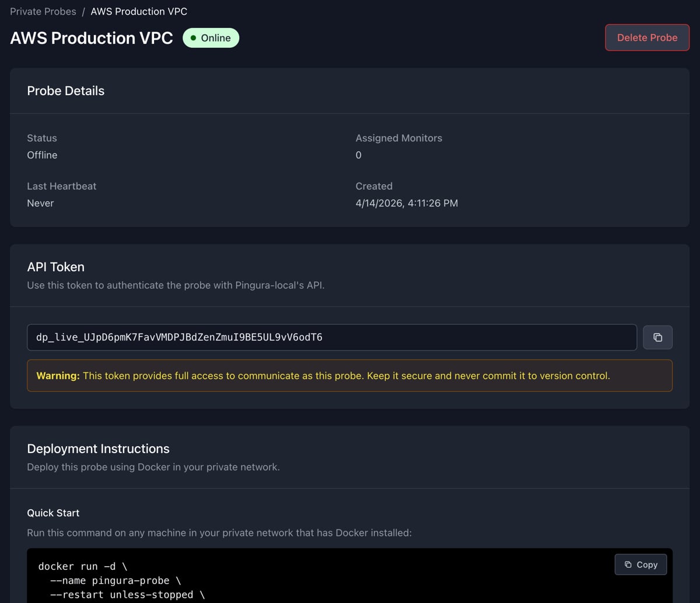Collapse the Deployment Instructions section
The image size is (700, 603).
coord(98,448)
